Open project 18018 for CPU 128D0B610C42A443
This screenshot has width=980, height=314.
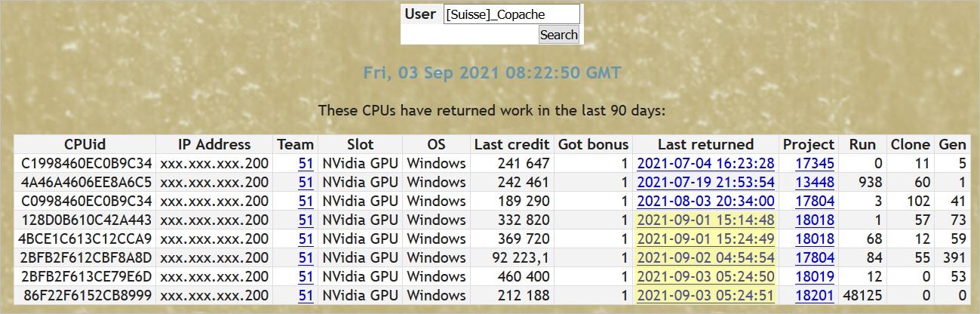pyautogui.click(x=815, y=220)
